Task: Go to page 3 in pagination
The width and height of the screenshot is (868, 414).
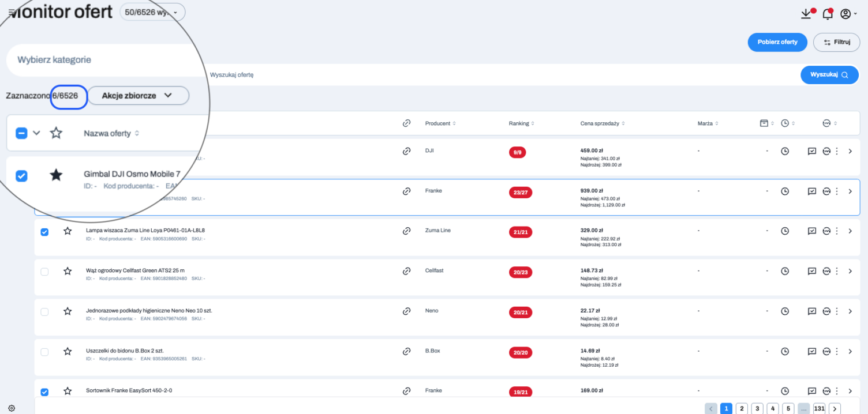Action: [x=757, y=408]
